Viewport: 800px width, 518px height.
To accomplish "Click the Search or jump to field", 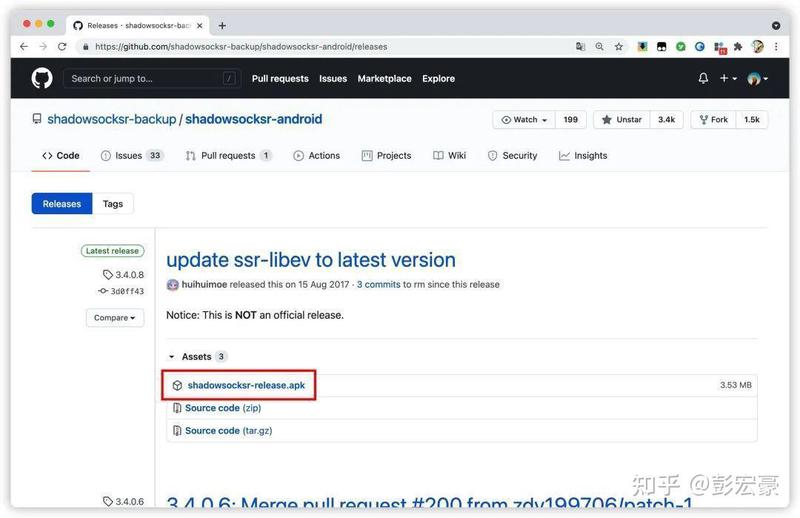I will click(x=152, y=79).
